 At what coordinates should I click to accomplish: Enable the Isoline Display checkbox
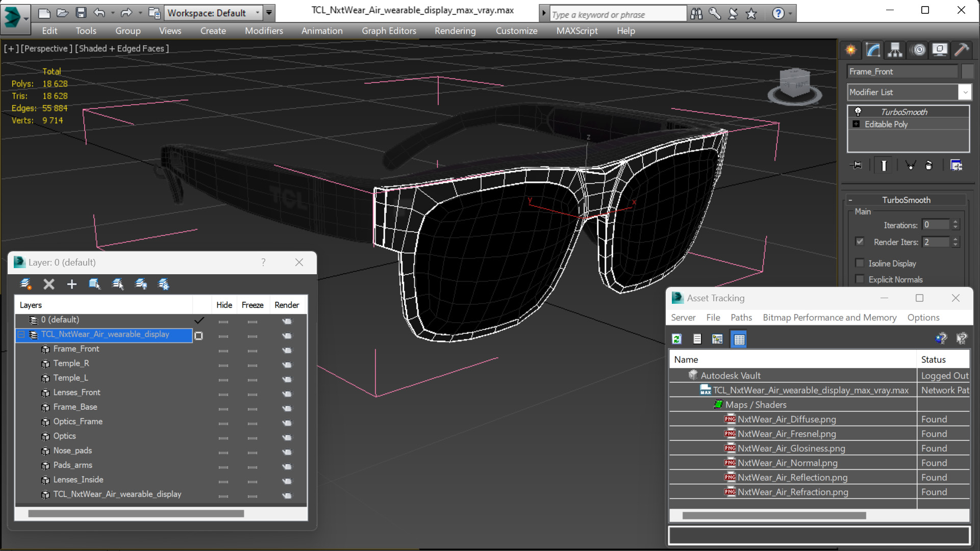860,263
